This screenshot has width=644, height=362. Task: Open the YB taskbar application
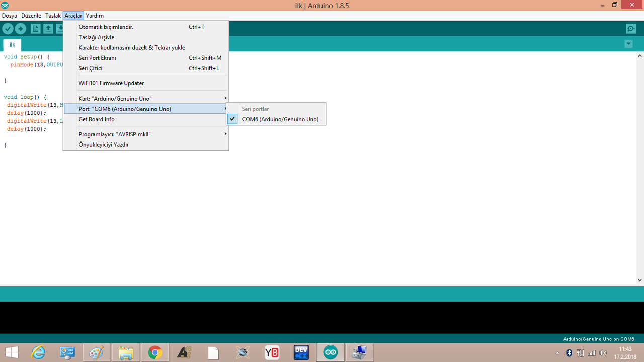coord(272,352)
